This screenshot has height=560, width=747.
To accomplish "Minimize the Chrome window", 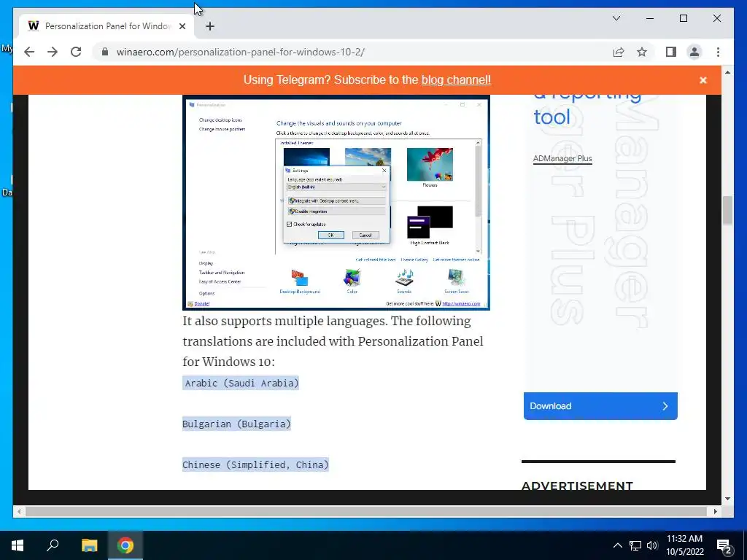I will [650, 18].
